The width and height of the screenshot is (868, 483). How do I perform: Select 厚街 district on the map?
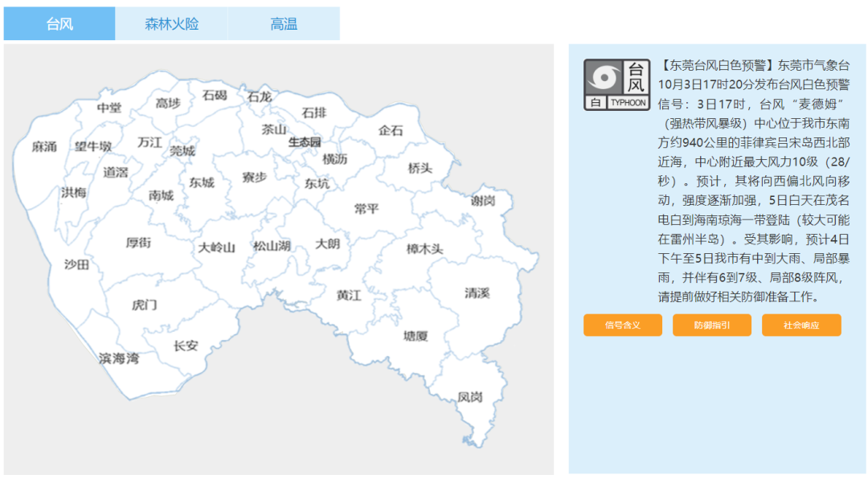[138, 243]
